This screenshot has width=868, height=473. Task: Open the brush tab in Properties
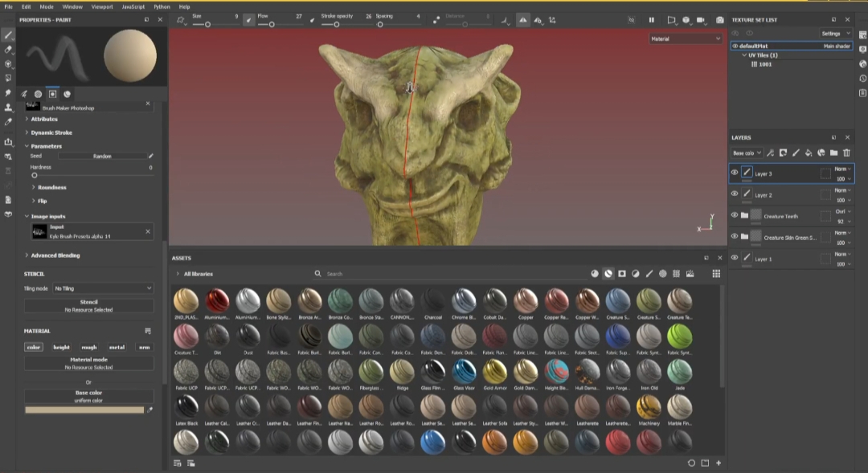(24, 94)
